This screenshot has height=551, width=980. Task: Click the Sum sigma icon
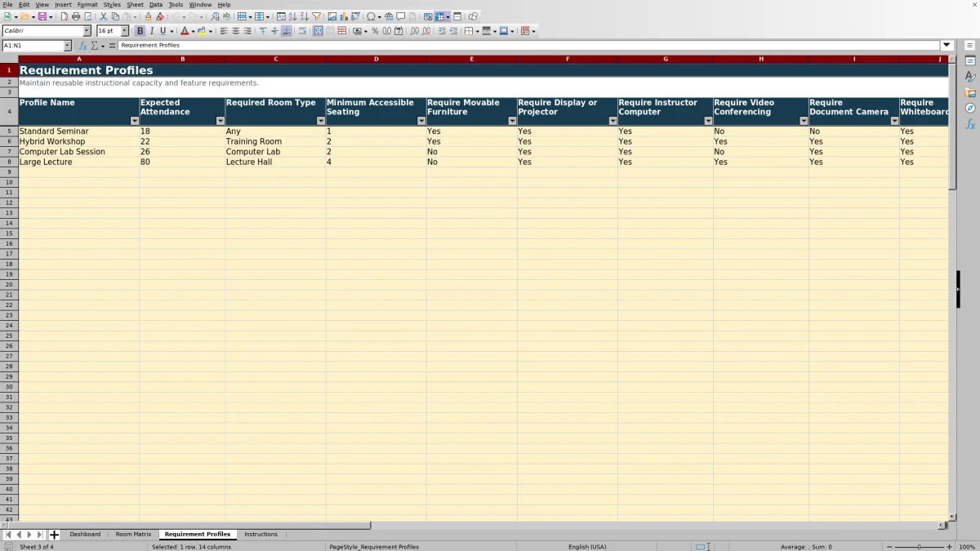click(x=95, y=46)
